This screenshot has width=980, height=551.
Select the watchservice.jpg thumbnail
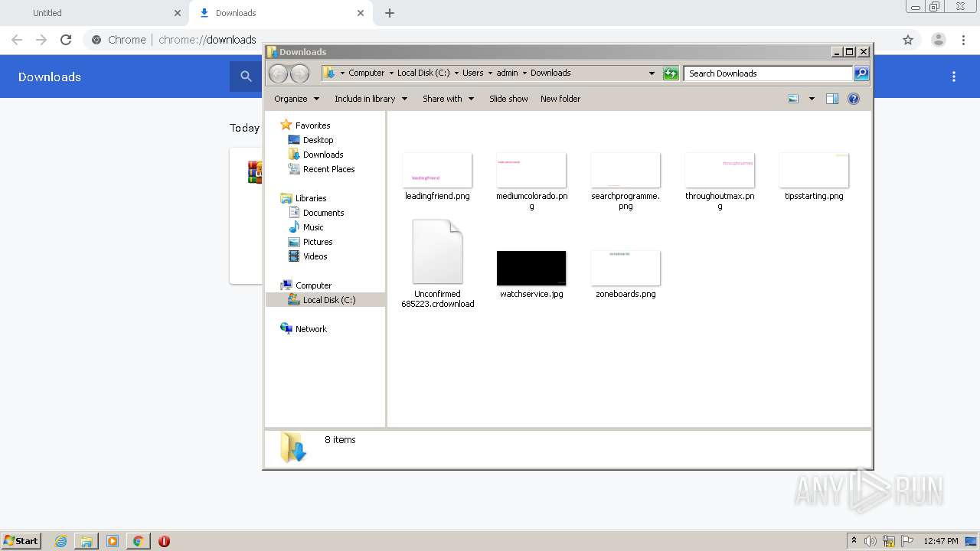[531, 268]
